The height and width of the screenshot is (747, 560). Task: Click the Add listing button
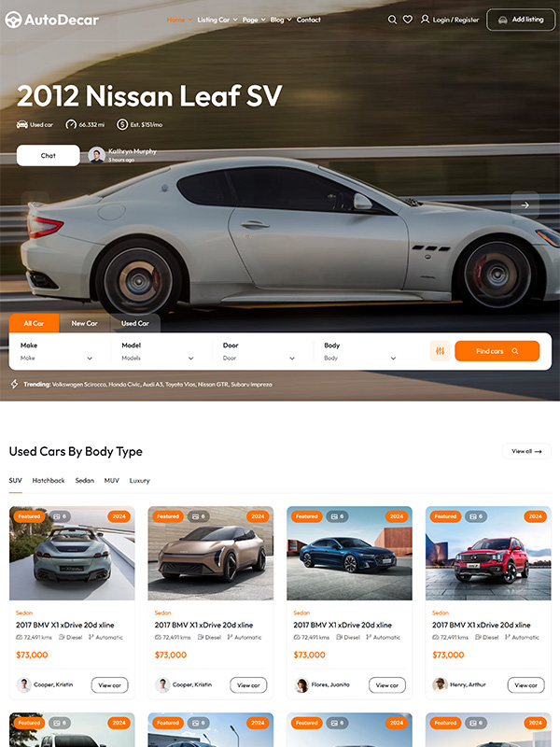point(521,20)
